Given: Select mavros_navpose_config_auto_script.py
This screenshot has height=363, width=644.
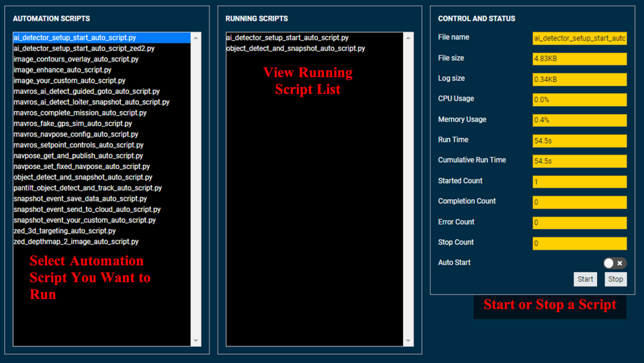Looking at the screenshot, I should pos(102,134).
